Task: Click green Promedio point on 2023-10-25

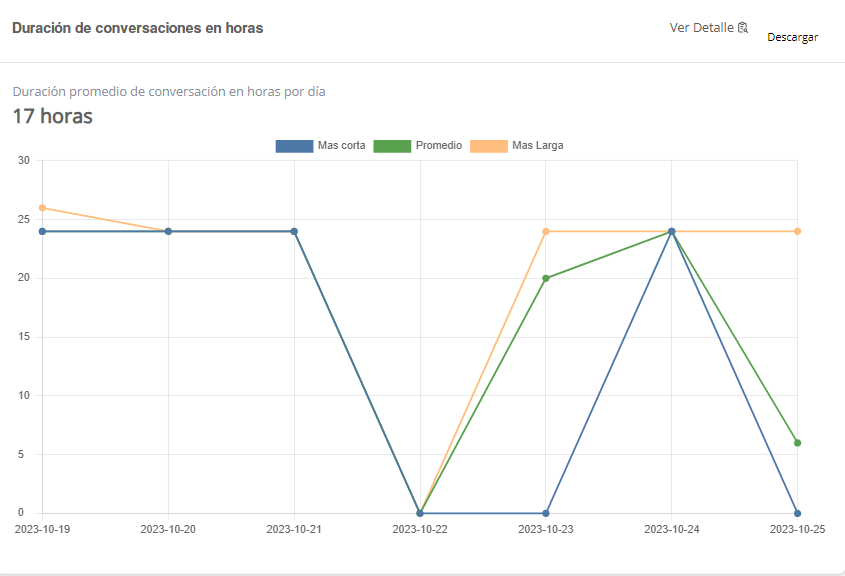Action: pyautogui.click(x=797, y=443)
